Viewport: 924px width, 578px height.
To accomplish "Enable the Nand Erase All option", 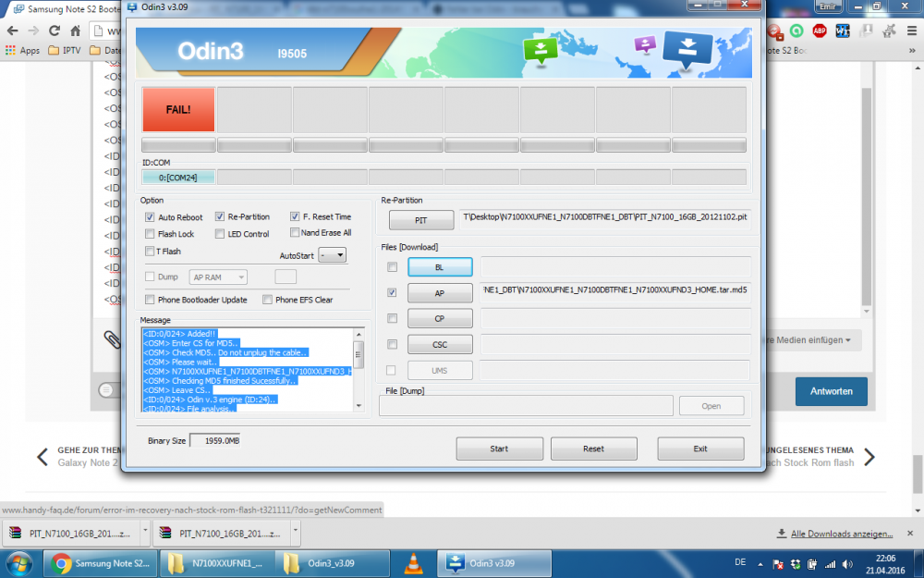I will [297, 233].
